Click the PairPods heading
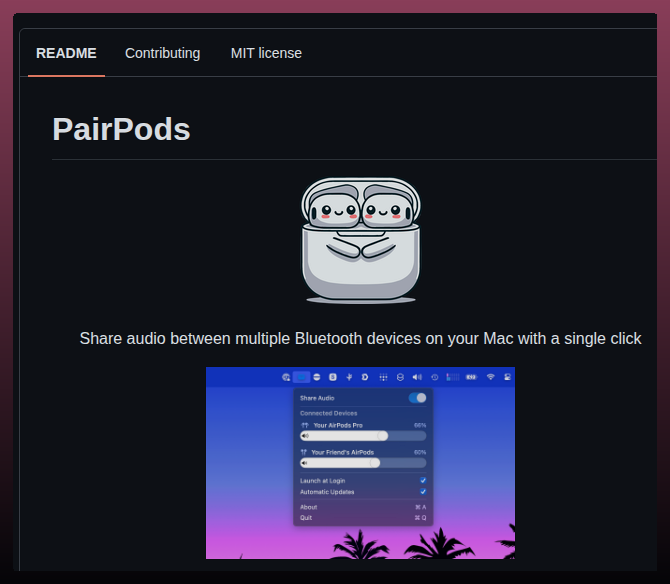670x584 pixels. point(121,129)
